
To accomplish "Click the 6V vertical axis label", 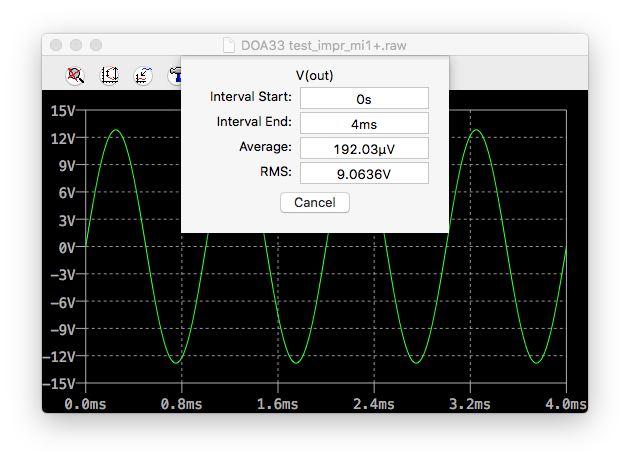I will tap(67, 193).
